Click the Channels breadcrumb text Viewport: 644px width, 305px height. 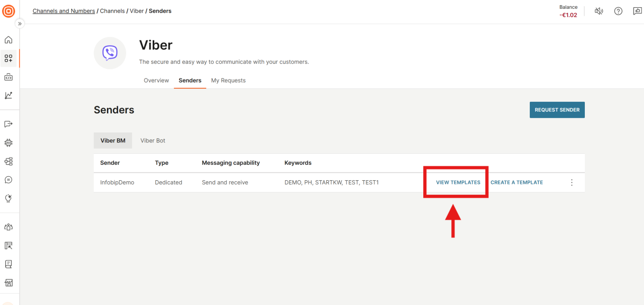tap(113, 11)
